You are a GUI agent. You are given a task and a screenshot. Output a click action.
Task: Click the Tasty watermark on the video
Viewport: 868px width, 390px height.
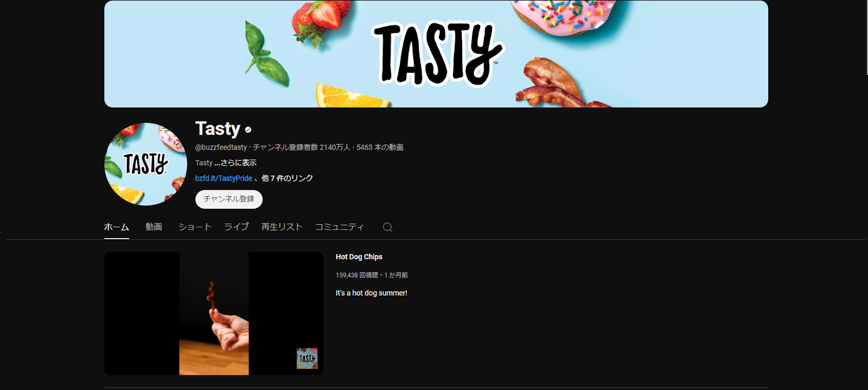tap(307, 359)
